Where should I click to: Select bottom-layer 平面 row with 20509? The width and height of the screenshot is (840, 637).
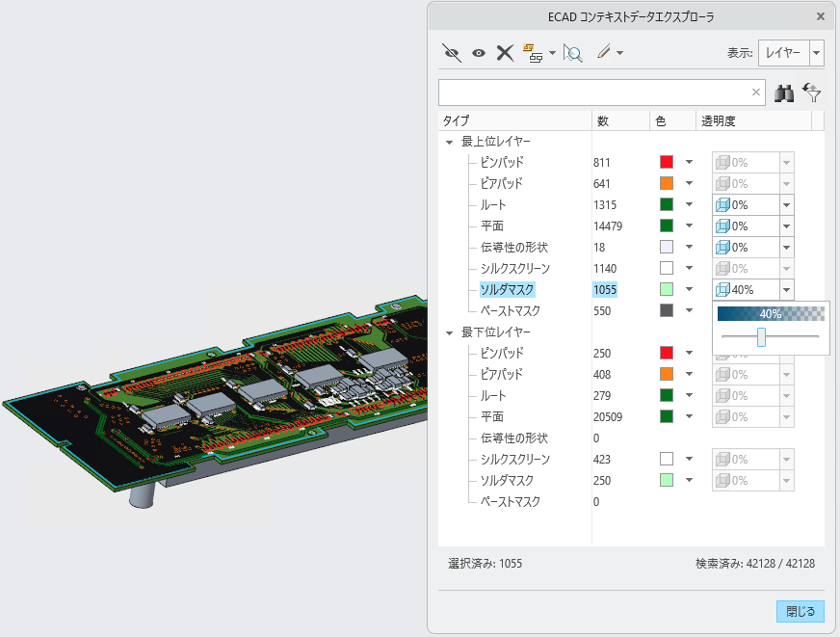(492, 417)
